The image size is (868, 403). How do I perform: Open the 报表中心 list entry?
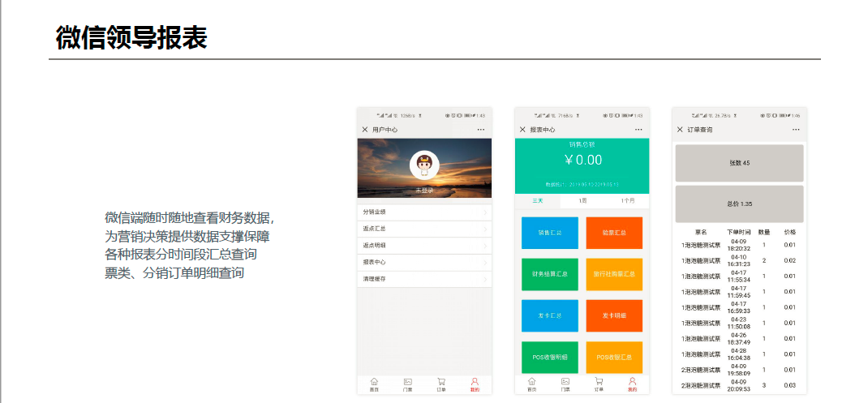pos(424,262)
